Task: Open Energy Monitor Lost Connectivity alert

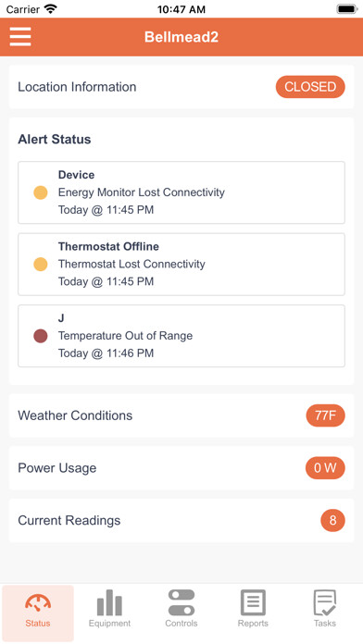Action: pos(181,192)
